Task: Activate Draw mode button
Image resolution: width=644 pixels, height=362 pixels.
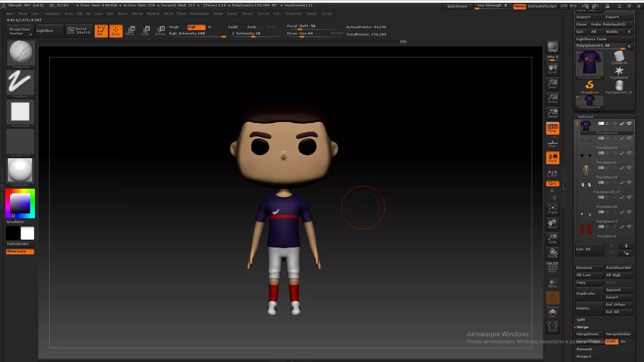Action: point(116,31)
